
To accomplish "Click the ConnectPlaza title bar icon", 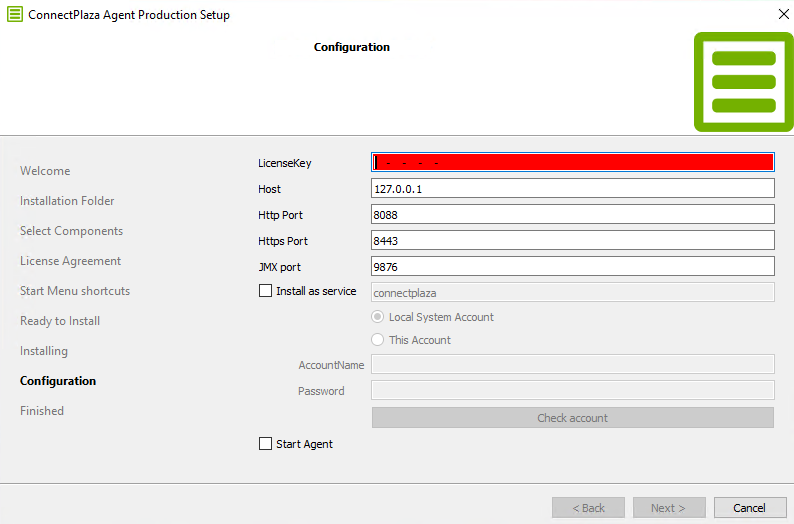I will coord(15,14).
